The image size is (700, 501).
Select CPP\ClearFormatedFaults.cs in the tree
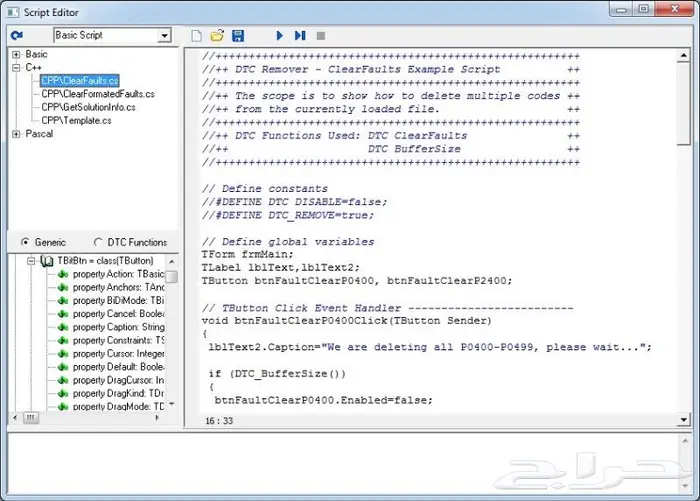98,94
